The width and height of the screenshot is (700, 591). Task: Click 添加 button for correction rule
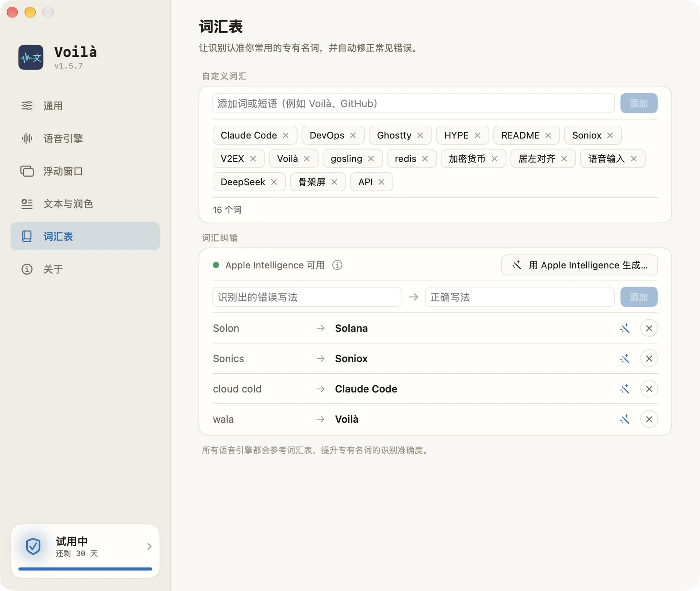[639, 297]
